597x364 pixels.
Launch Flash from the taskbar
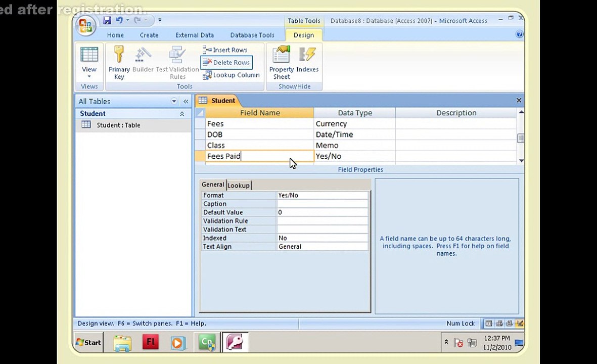151,342
